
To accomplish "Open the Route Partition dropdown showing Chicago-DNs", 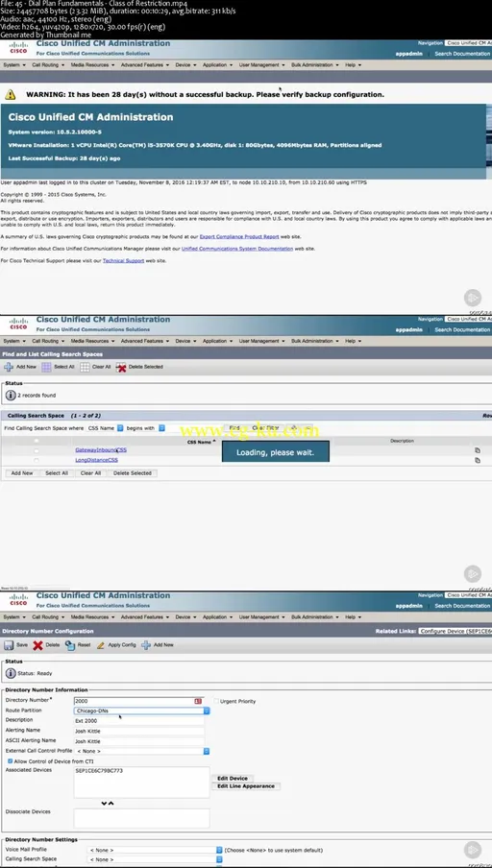I will click(x=142, y=711).
